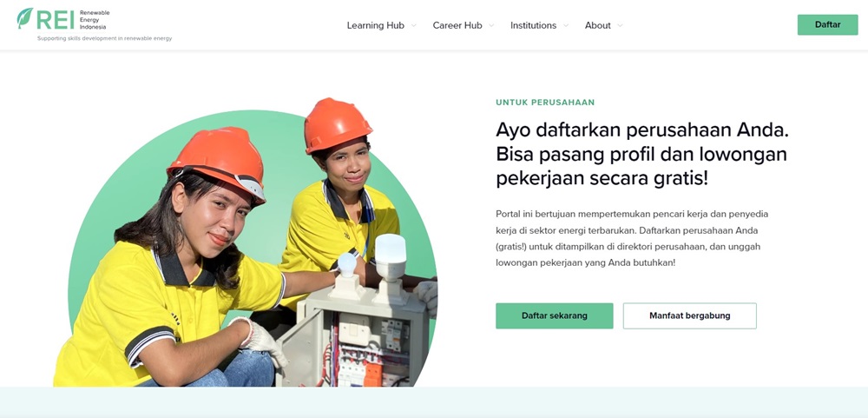Click the green Daftar button in header
The height and width of the screenshot is (418, 868).
point(827,24)
